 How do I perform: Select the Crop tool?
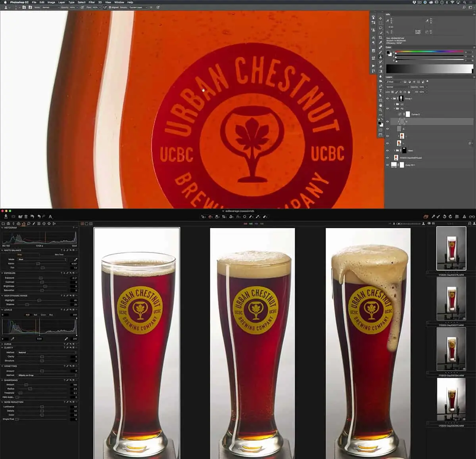[x=380, y=38]
